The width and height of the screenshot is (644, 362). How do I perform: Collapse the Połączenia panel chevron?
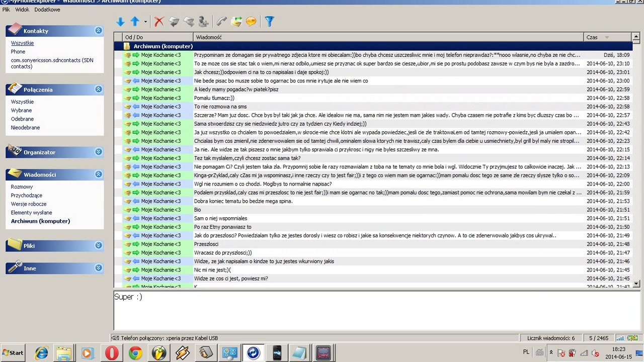point(99,89)
